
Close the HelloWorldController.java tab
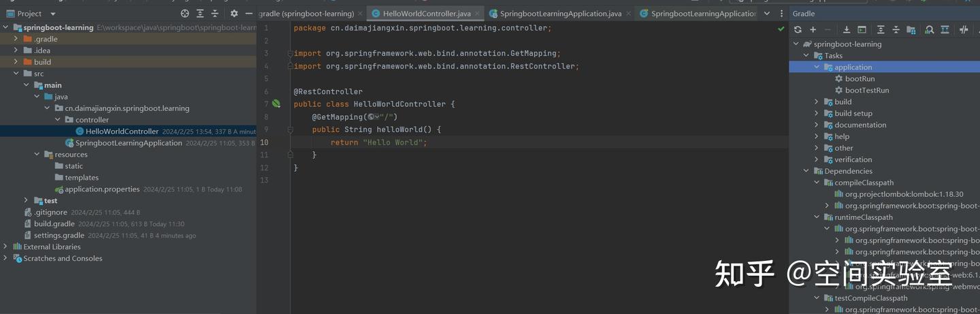pyautogui.click(x=477, y=14)
